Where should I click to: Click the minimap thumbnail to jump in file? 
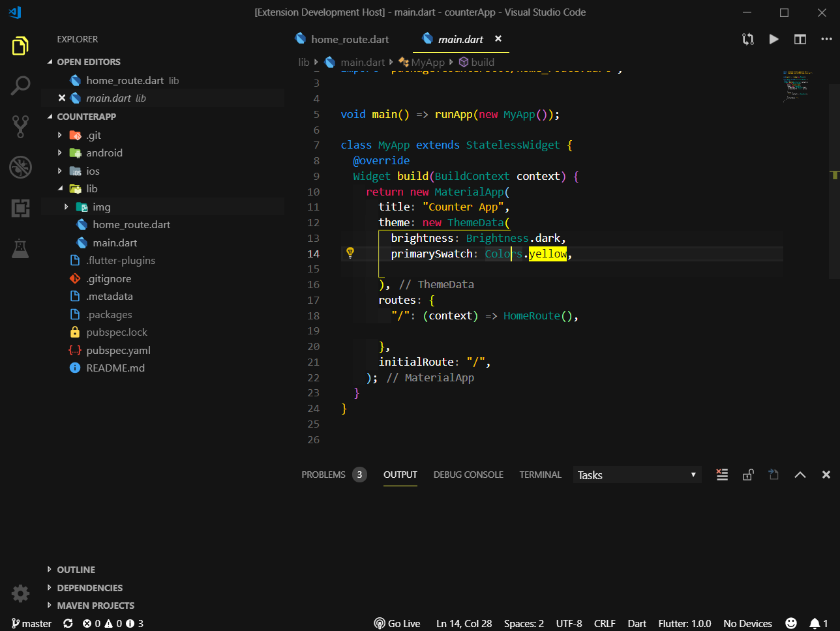point(797,85)
